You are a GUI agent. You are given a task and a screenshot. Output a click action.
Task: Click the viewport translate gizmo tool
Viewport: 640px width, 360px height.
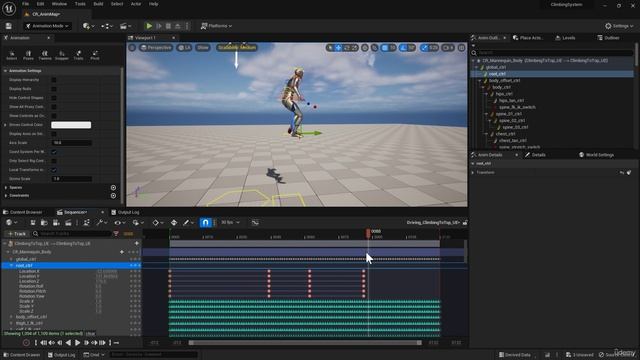tap(338, 48)
